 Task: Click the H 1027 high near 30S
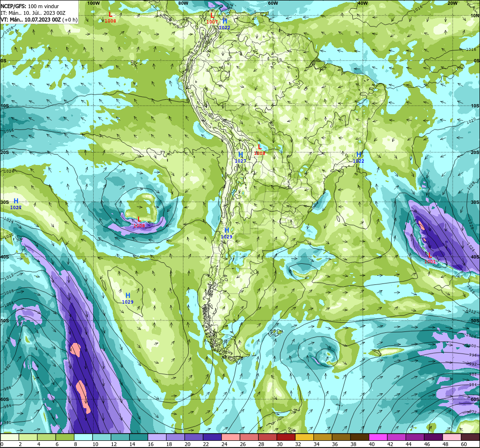(x=16, y=204)
